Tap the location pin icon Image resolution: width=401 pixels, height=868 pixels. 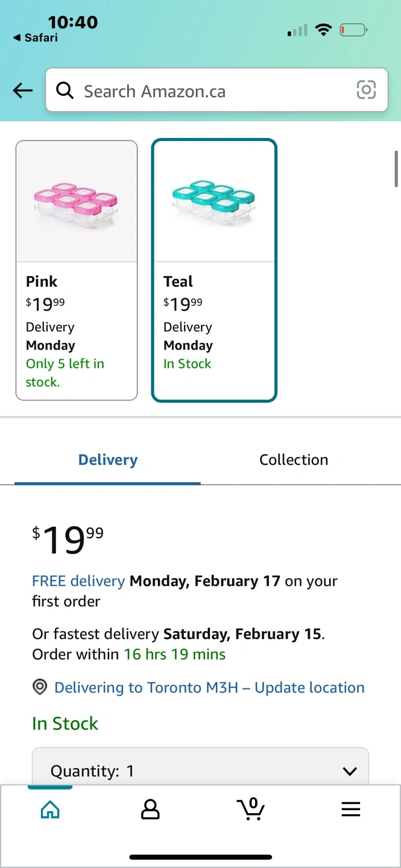pyautogui.click(x=40, y=687)
